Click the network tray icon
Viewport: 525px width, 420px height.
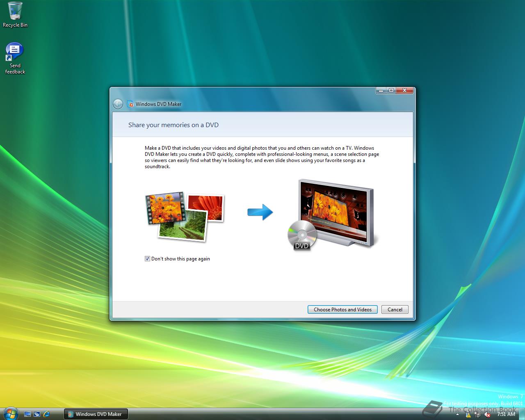(x=478, y=415)
